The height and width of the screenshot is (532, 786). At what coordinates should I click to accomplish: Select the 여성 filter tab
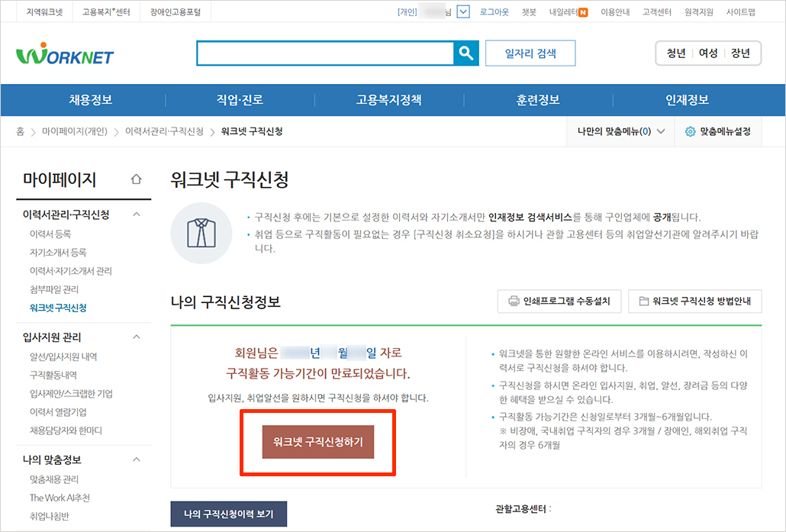tap(708, 53)
